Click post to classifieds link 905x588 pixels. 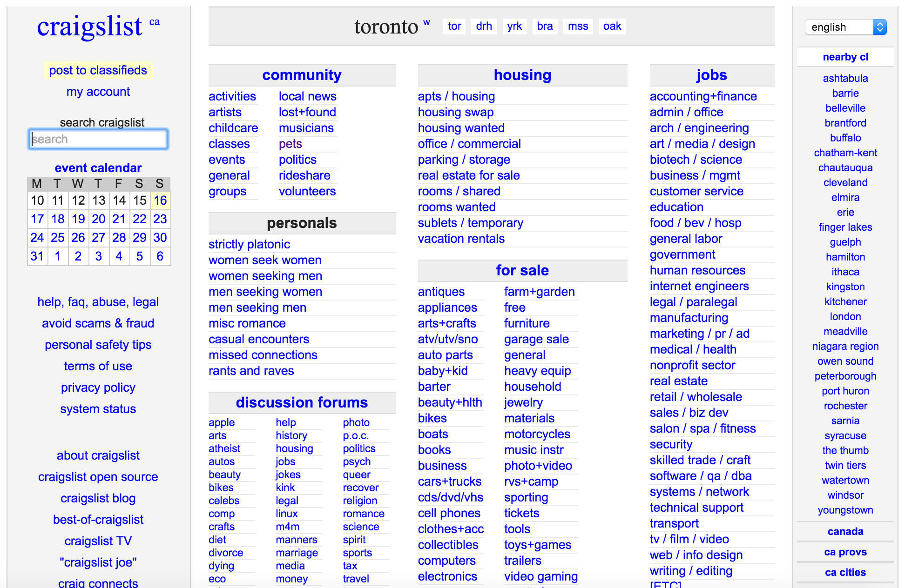pos(98,70)
